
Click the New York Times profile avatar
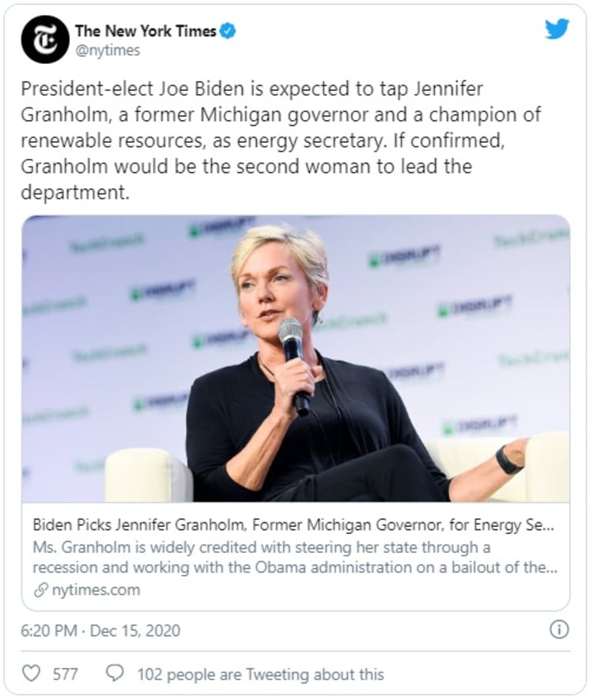(x=45, y=39)
